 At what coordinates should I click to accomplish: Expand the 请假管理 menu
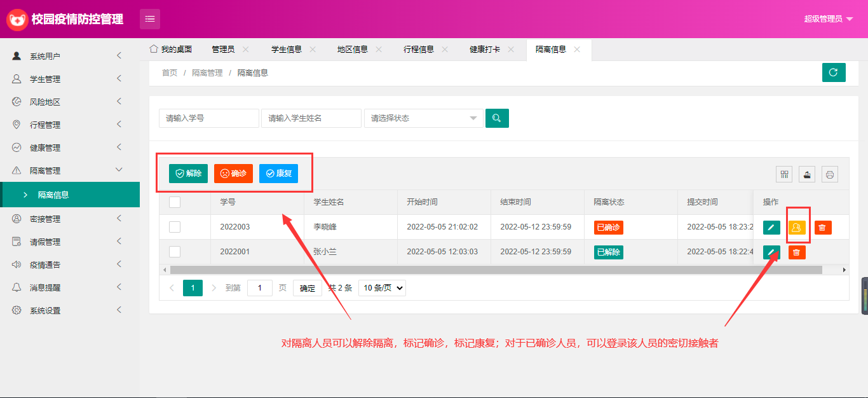click(119, 242)
